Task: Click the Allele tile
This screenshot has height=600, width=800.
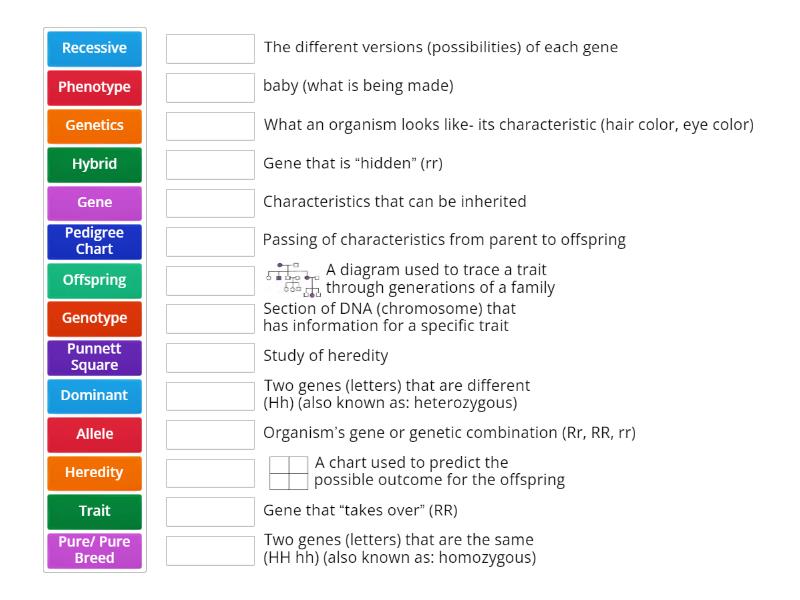Action: coord(94,434)
